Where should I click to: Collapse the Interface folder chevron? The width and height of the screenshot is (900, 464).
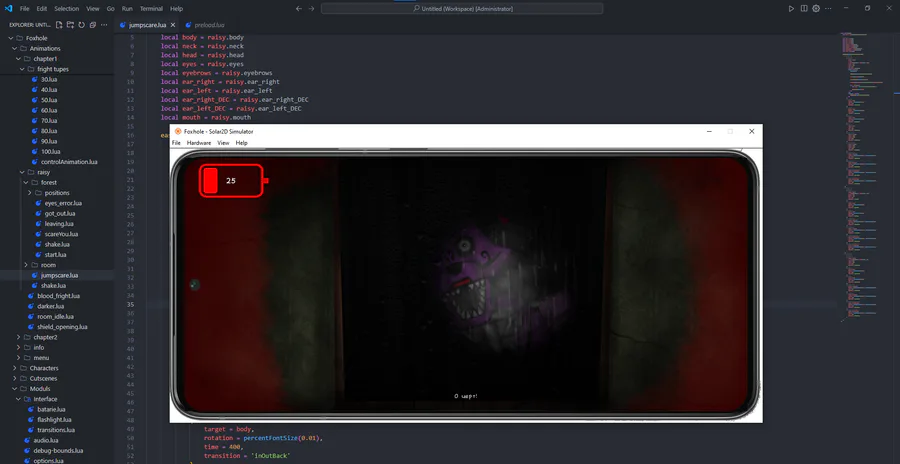click(19, 399)
